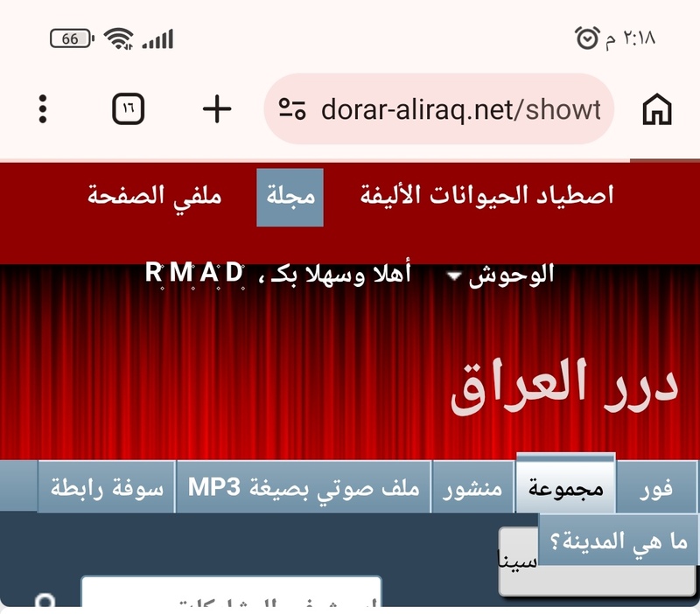Open the مجلة menu item
The width and height of the screenshot is (700, 614).
[x=290, y=197]
